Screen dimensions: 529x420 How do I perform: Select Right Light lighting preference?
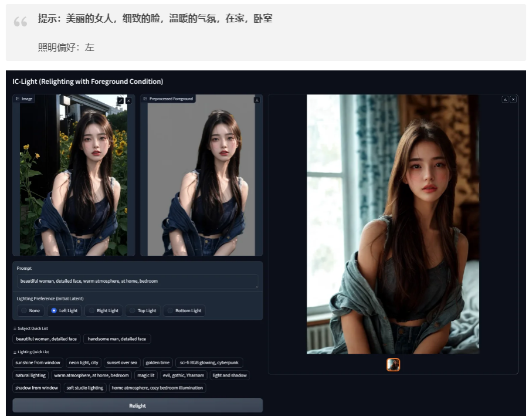pyautogui.click(x=91, y=311)
